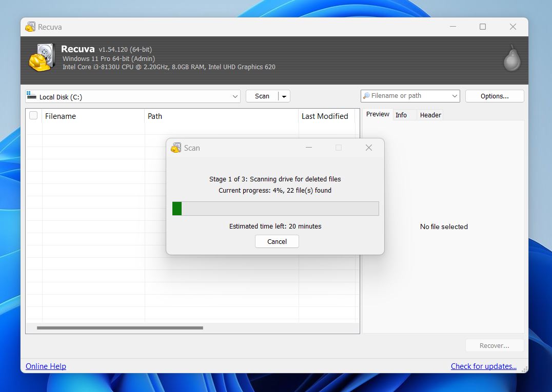552x392 pixels.
Task: Click the horizontal scrollbar under file list
Action: (x=120, y=328)
